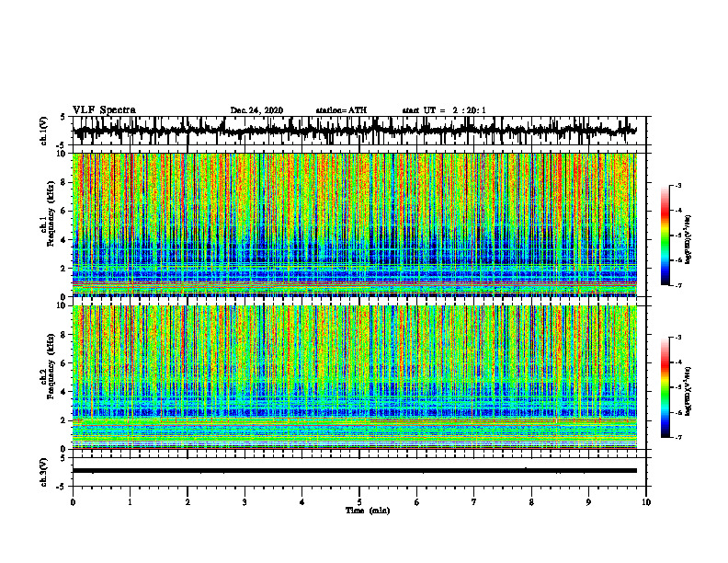
Task: Click the "station= ATH" header label
Action: pos(341,110)
